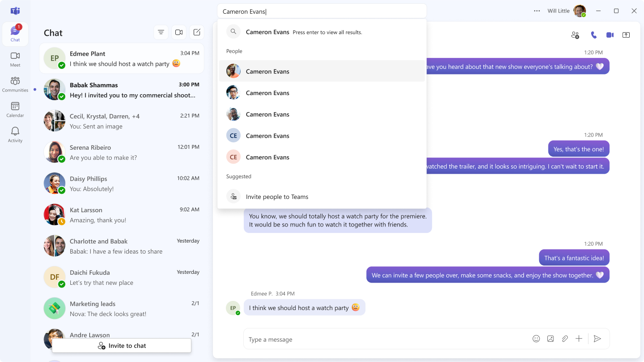Open the emoji picker in message box
Screen dimensions: 644x362
point(536,339)
